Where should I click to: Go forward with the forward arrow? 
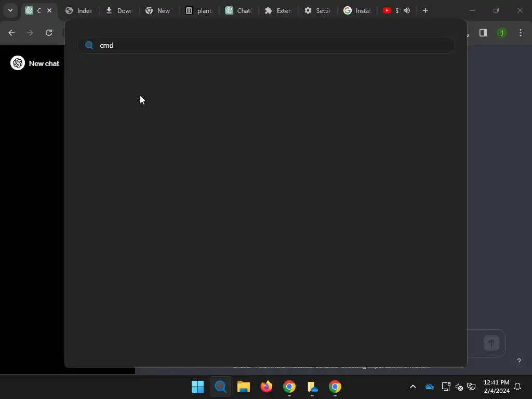(30, 33)
